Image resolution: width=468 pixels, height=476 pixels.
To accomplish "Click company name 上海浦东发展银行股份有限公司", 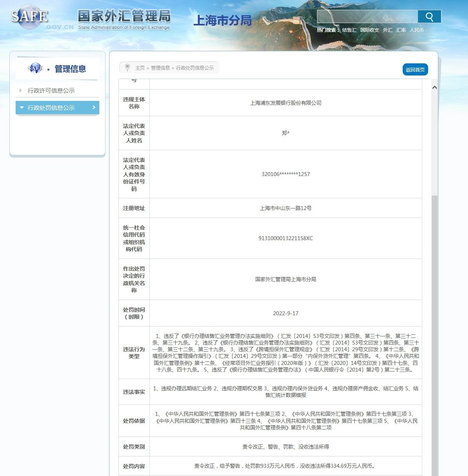I will [x=286, y=103].
